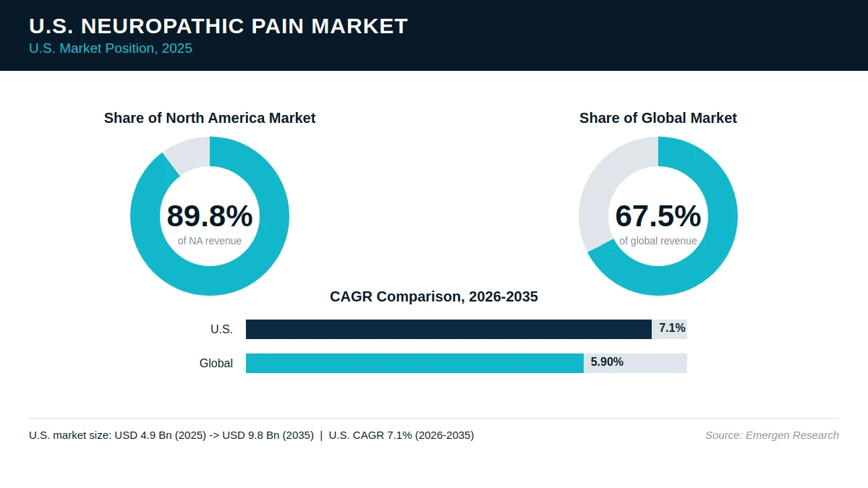Click the 67.5% value in right donut
868x488 pixels.
[658, 215]
